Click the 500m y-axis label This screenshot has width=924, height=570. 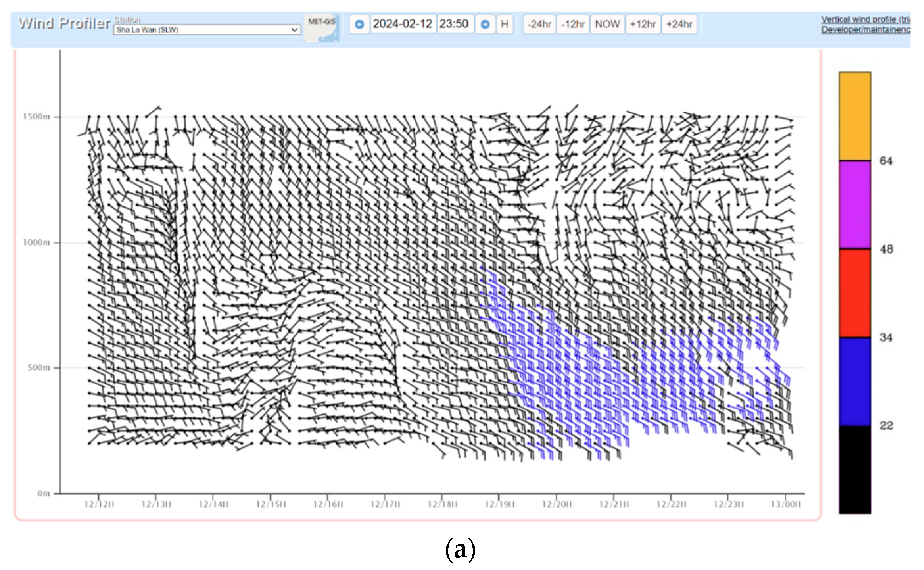click(x=39, y=367)
